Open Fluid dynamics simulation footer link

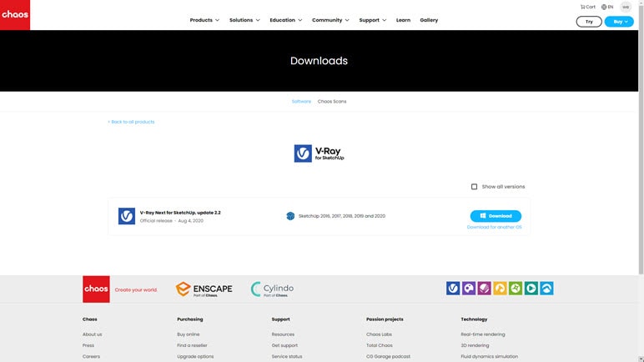click(490, 357)
